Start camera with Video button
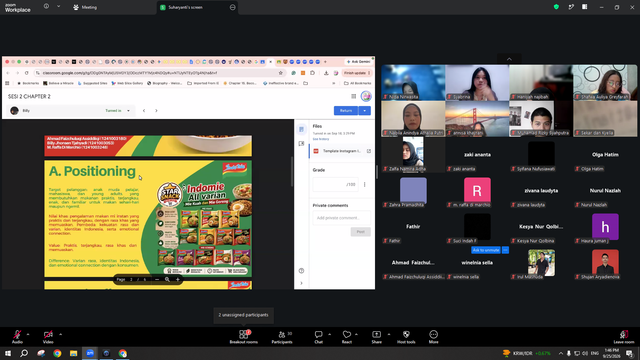The height and width of the screenshot is (360, 640). (x=48, y=337)
